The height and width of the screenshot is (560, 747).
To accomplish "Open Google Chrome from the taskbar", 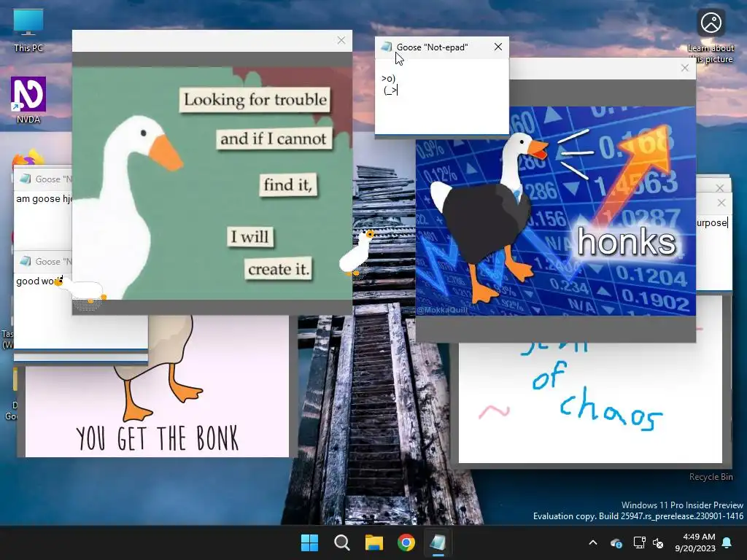I will click(406, 542).
